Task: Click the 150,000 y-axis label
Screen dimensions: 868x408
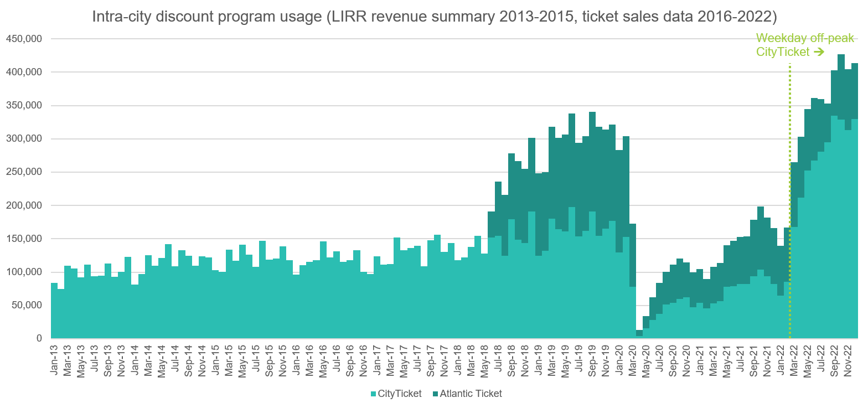Action: coord(24,239)
